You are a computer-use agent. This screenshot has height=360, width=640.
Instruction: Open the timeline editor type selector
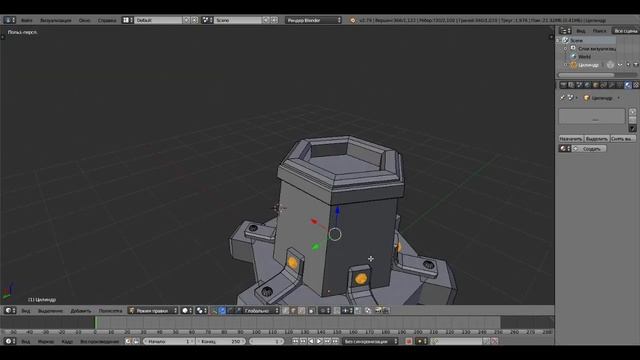point(10,341)
